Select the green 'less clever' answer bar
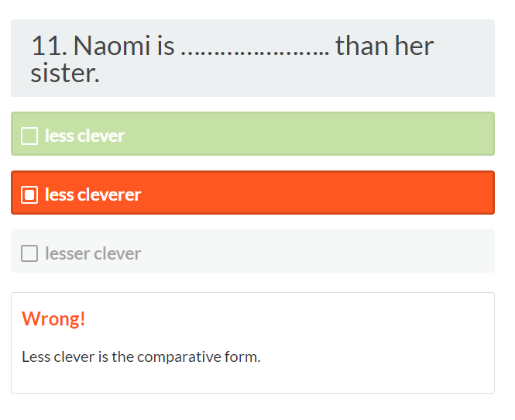515x420 pixels. point(310,134)
